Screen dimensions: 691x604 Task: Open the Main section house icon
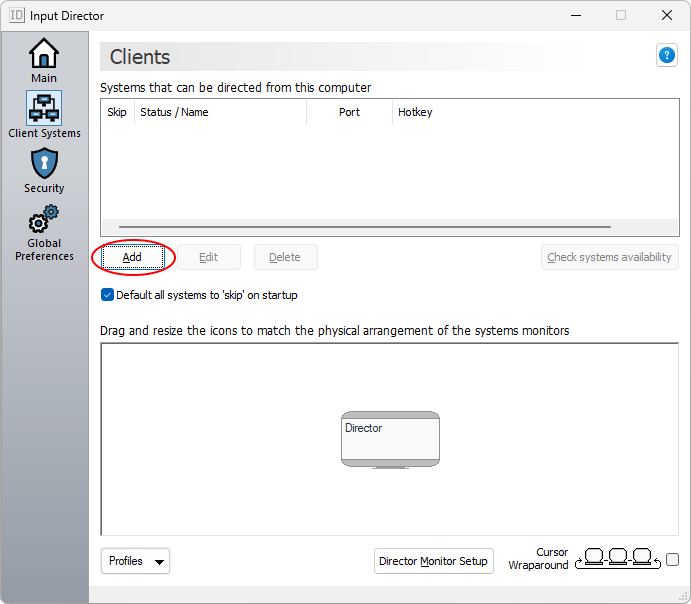tap(44, 54)
